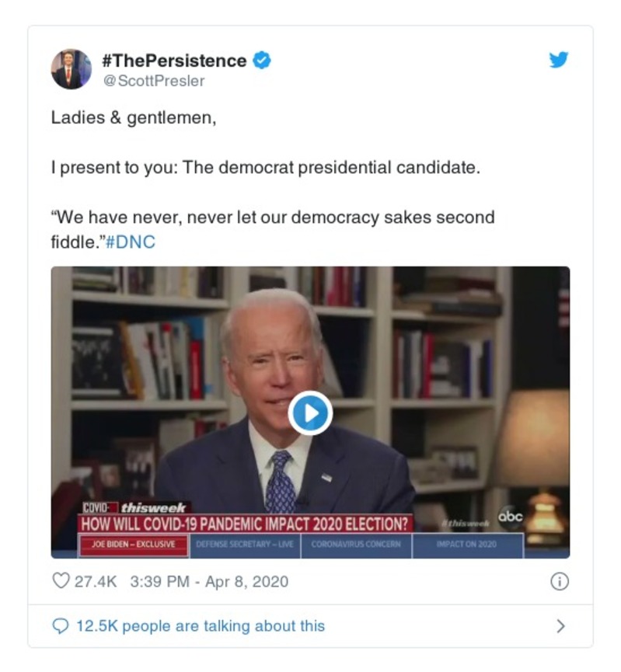The image size is (621, 672).
Task: Play the Biden interview video
Action: [310, 413]
